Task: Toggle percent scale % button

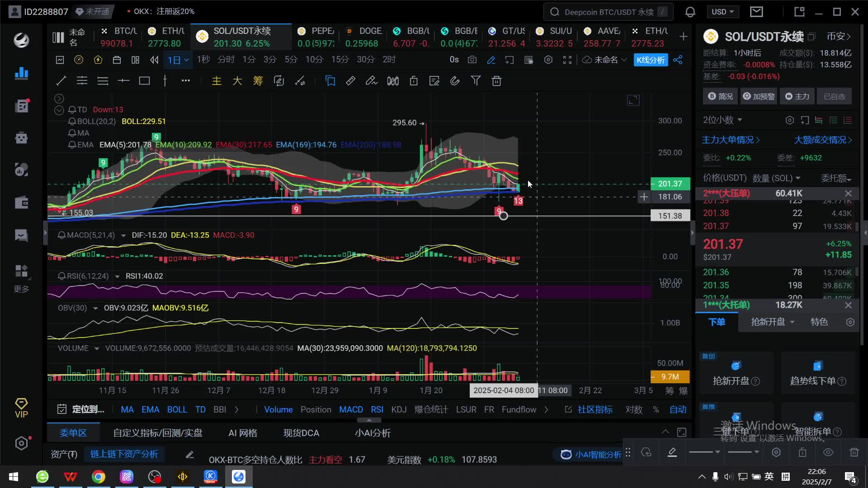Action: point(656,409)
